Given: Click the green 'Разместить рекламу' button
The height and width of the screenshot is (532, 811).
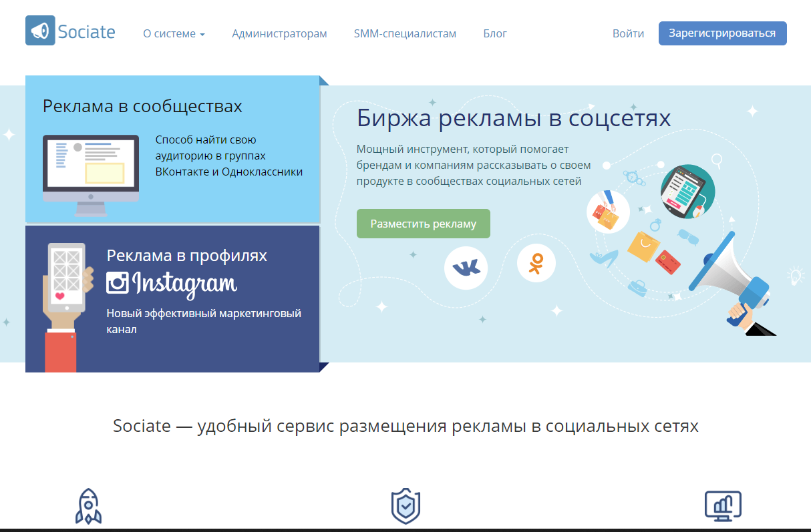Looking at the screenshot, I should coord(424,224).
